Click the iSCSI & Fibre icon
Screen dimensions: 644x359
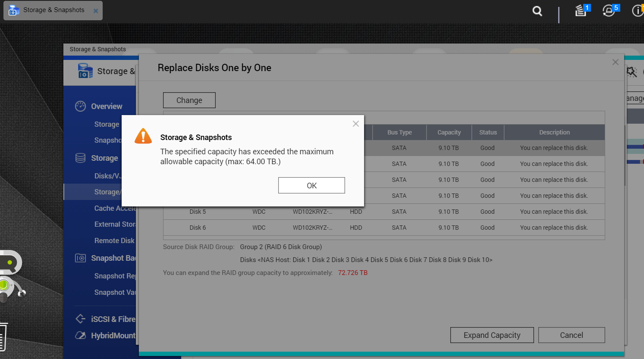[x=80, y=319]
